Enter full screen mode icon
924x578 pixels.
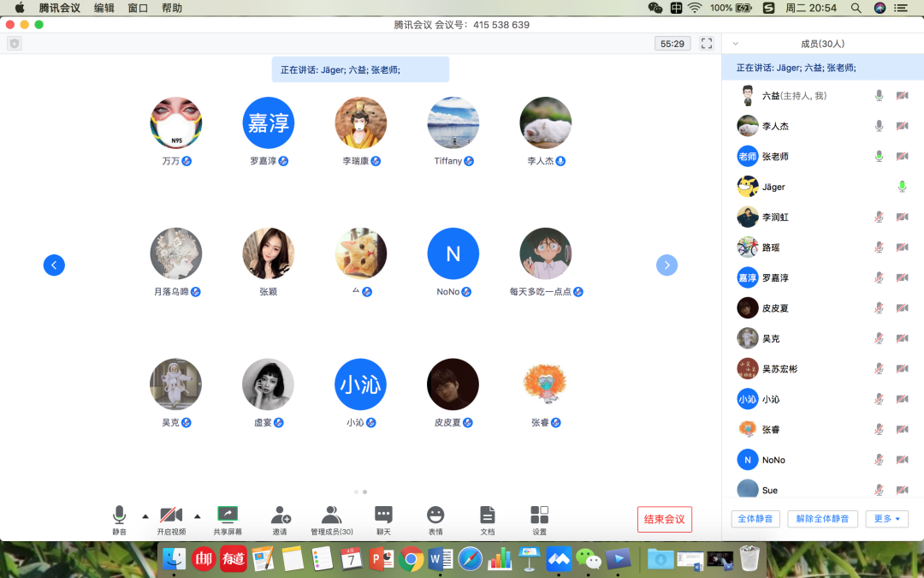[x=707, y=44]
